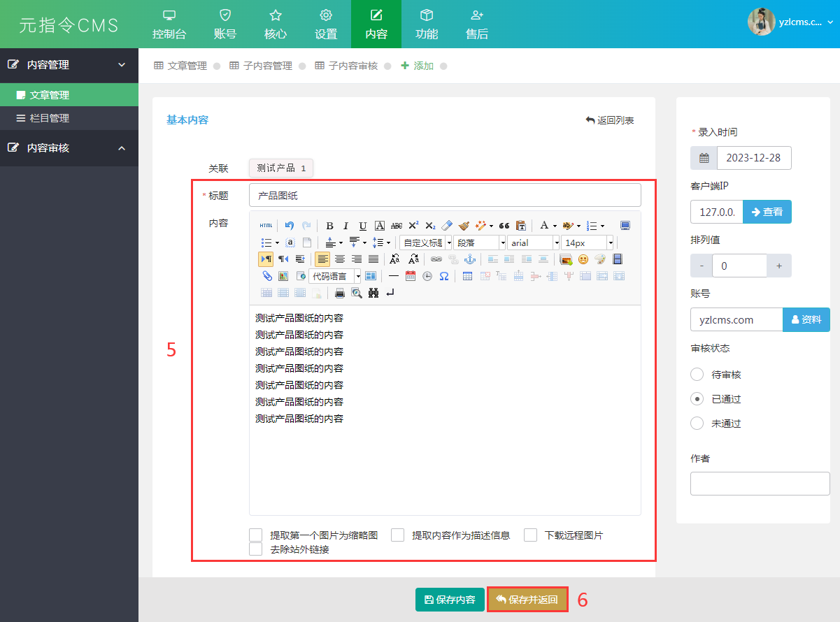Expand 内容审核 sidebar section
Screen dimensions: 840x622
pyautogui.click(x=69, y=147)
